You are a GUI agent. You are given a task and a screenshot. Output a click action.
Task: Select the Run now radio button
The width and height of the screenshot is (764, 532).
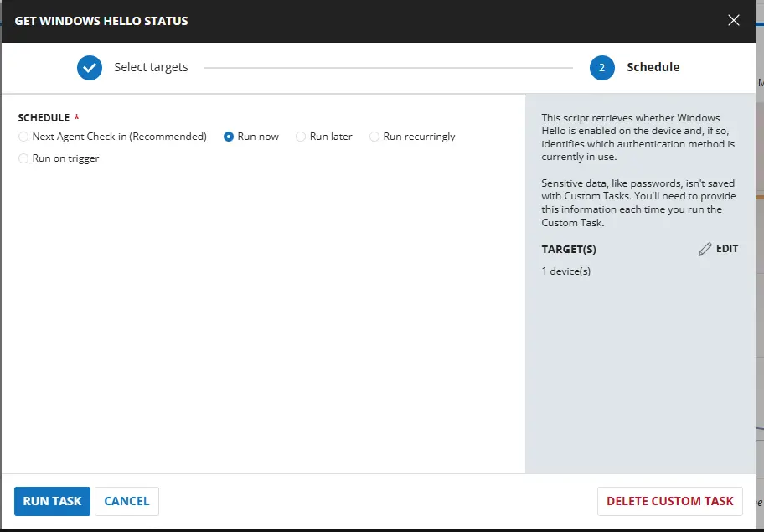point(229,137)
